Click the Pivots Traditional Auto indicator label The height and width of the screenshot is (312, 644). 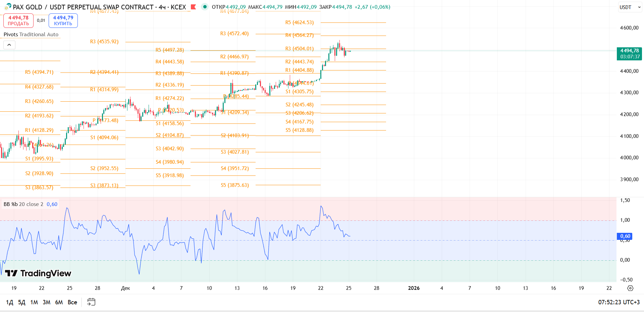[31, 34]
